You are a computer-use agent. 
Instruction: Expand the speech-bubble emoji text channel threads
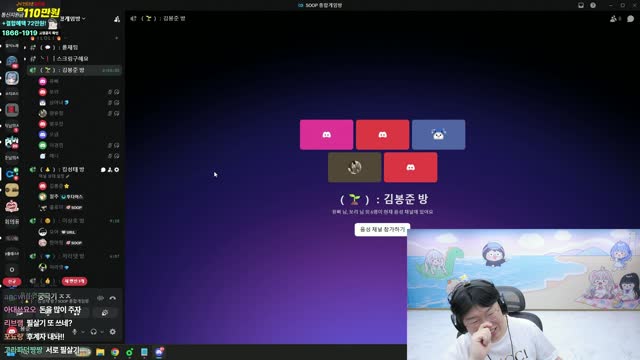coord(25,48)
